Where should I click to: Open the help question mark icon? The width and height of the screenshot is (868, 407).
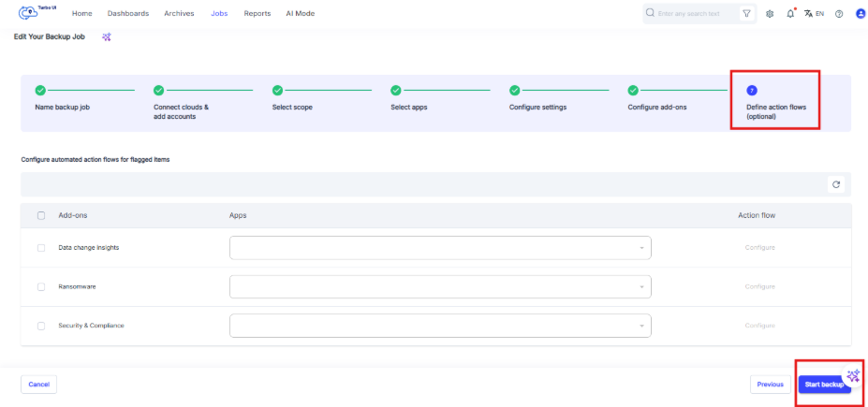839,14
